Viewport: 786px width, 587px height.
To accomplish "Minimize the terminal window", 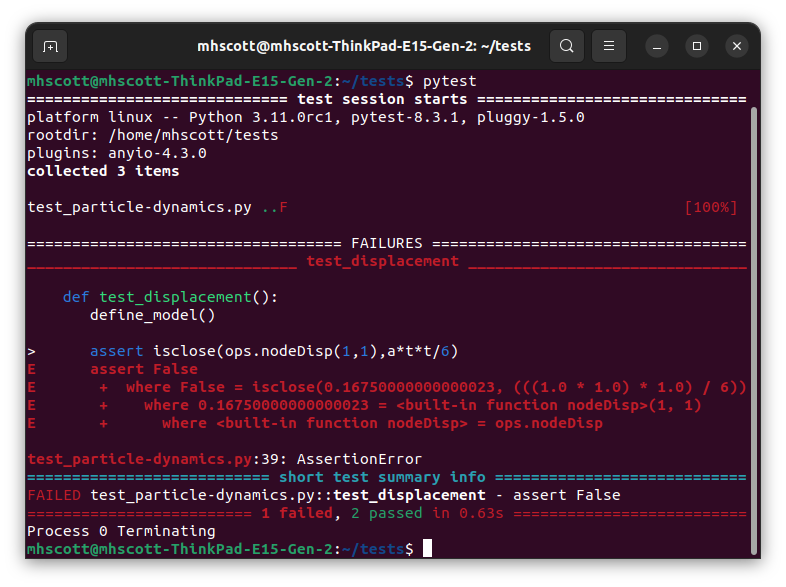I will click(657, 47).
